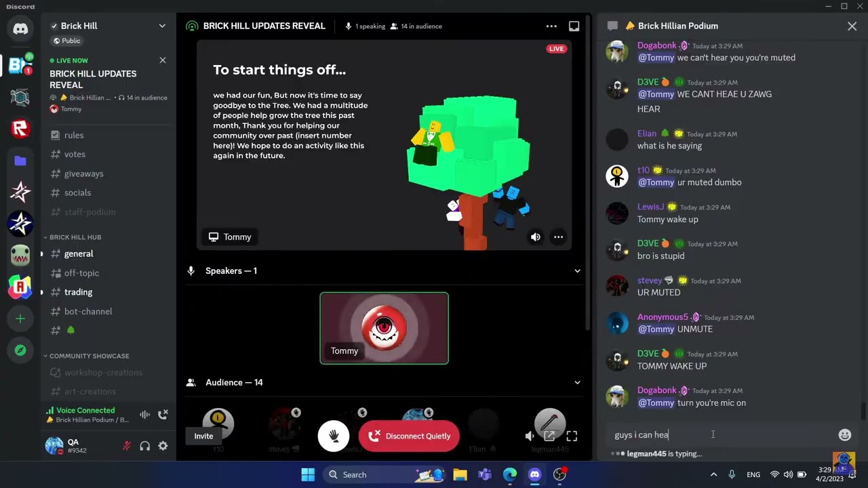
Task: Open Explore Discoverable Servers compass
Action: [x=20, y=350]
